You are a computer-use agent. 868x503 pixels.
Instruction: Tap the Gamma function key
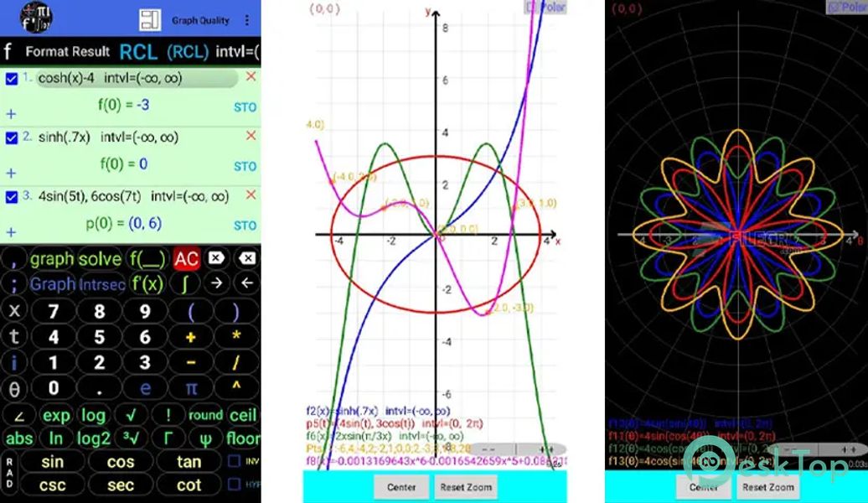[168, 438]
